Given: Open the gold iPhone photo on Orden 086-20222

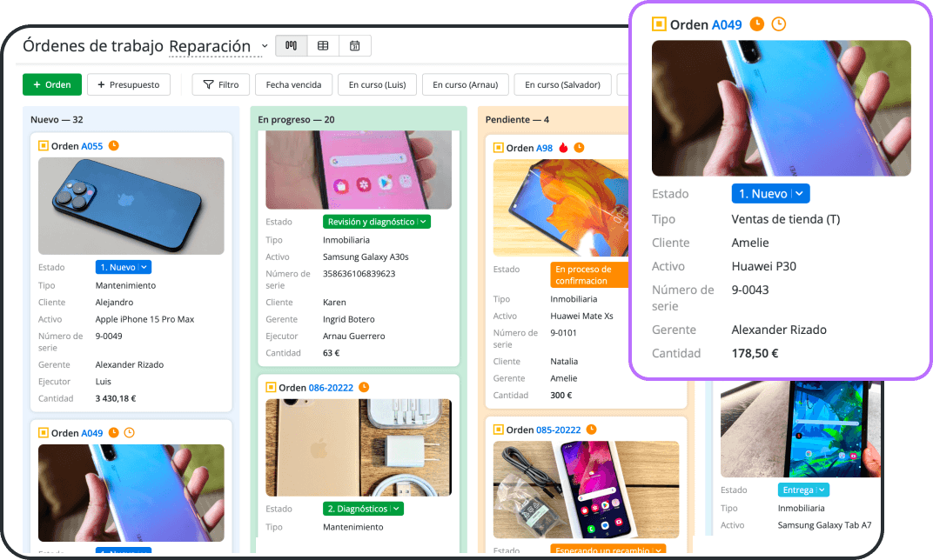Looking at the screenshot, I should [x=359, y=448].
